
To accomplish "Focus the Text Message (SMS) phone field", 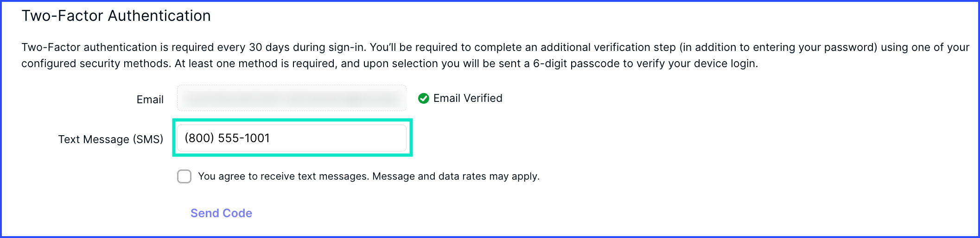I will tap(292, 138).
